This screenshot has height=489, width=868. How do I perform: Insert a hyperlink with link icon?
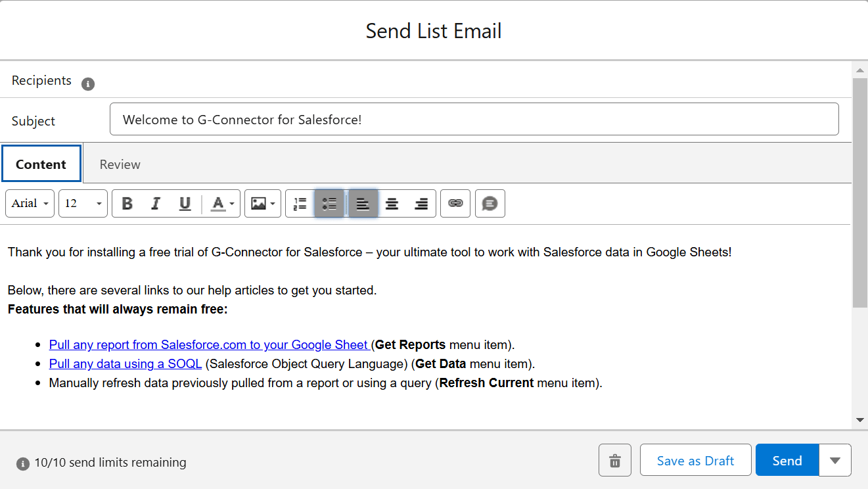click(455, 204)
